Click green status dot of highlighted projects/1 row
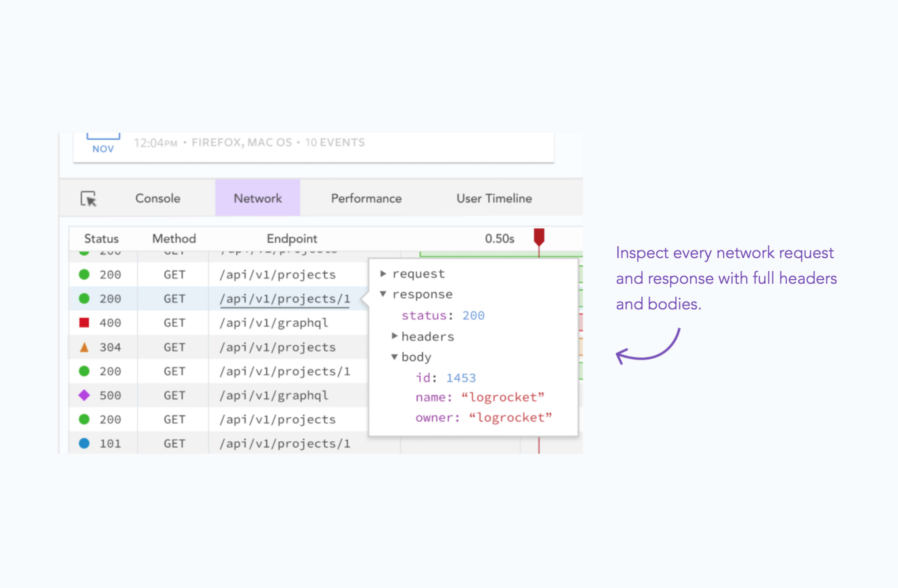Image resolution: width=898 pixels, height=588 pixels. (84, 299)
